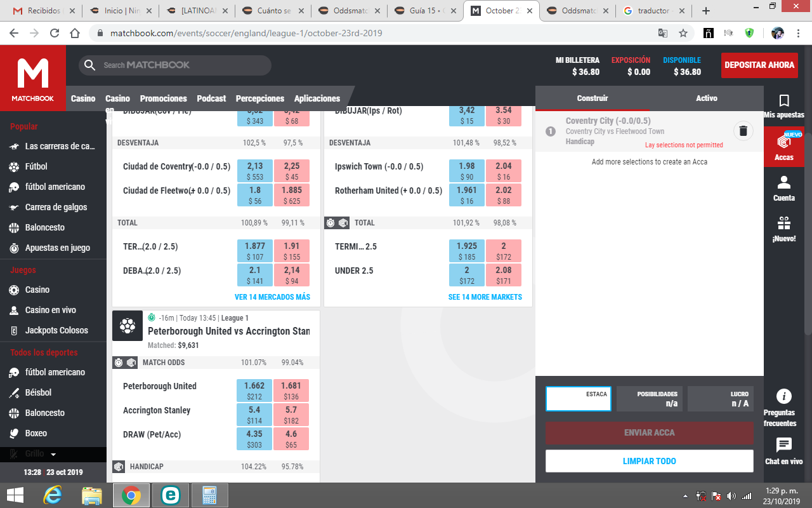This screenshot has height=508, width=812.
Task: Go to browser home page
Action: pos(75,33)
